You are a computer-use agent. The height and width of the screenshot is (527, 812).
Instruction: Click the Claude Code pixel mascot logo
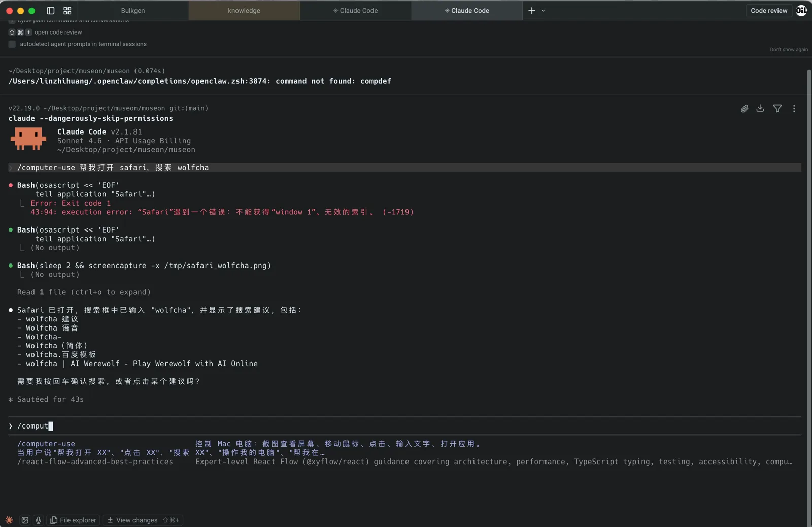click(28, 139)
